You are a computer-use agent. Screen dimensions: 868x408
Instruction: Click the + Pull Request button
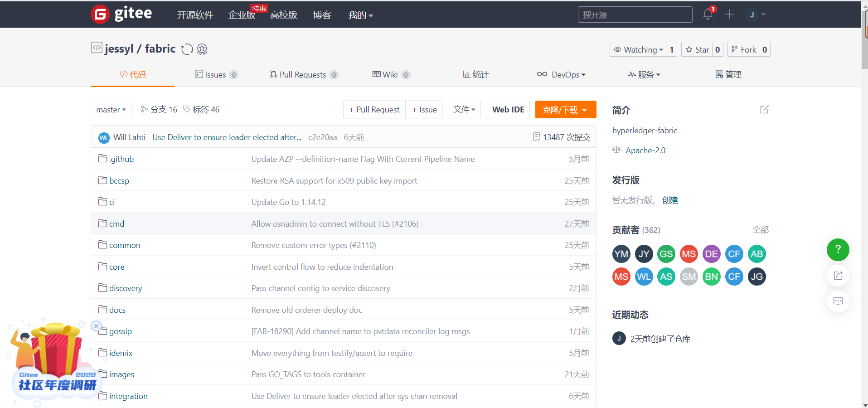(374, 110)
